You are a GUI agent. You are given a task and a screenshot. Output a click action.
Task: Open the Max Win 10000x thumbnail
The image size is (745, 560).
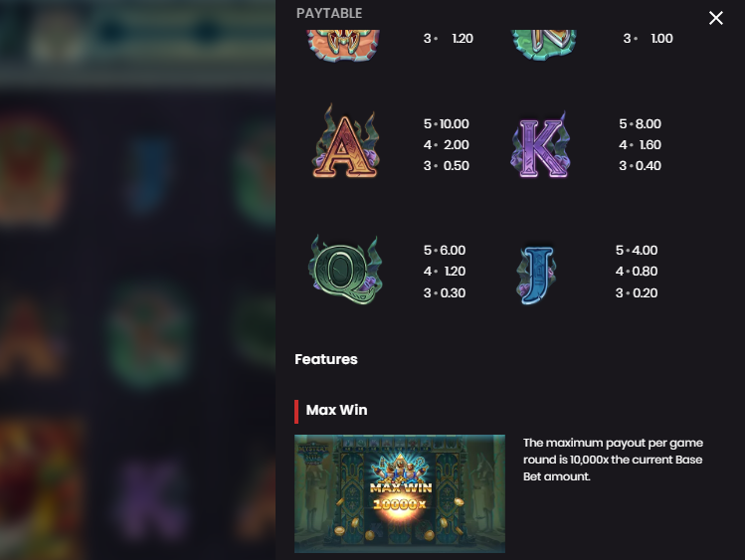[x=400, y=493]
